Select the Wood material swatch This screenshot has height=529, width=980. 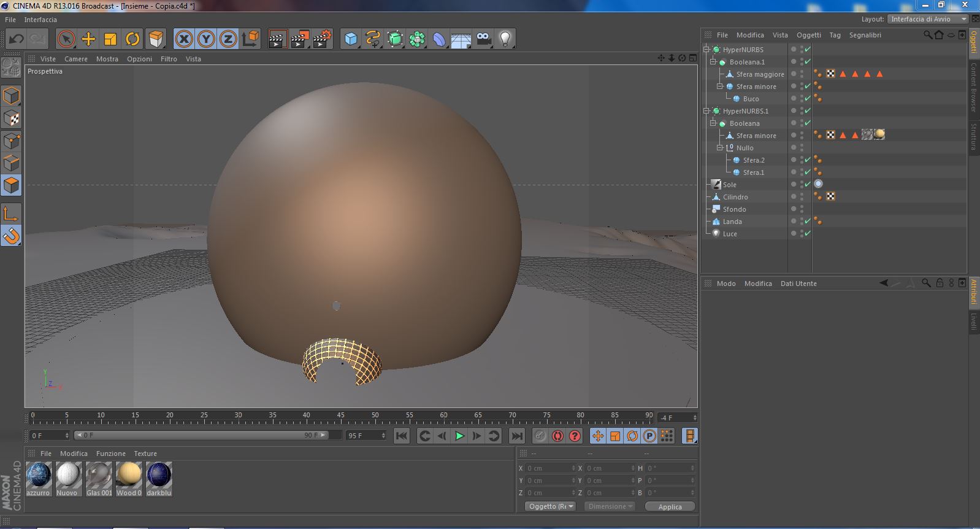tap(129, 476)
